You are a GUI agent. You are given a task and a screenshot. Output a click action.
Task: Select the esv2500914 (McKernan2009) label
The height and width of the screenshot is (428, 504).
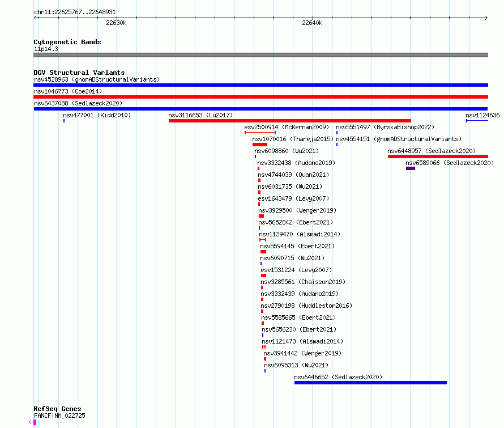287,127
